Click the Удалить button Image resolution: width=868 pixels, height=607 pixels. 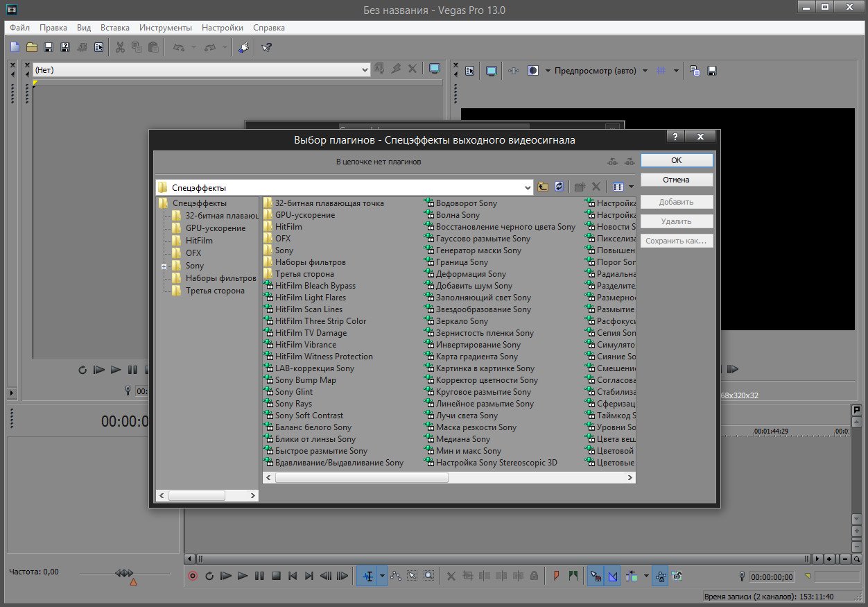tap(677, 221)
